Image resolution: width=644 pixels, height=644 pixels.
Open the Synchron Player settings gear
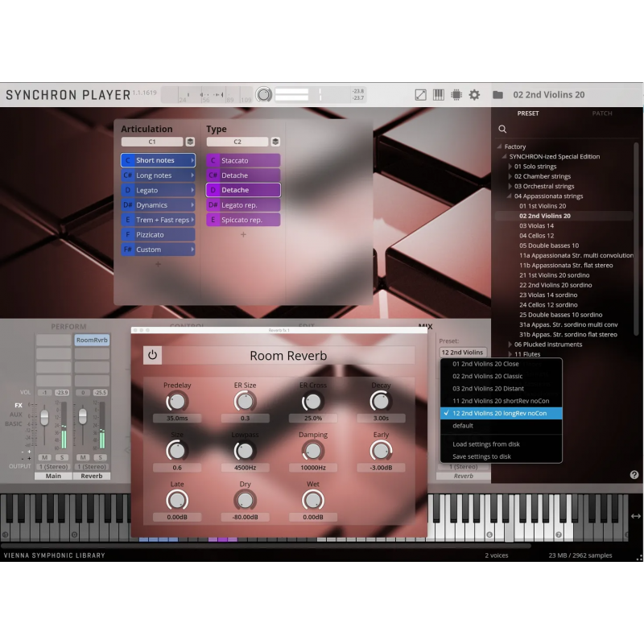click(474, 94)
